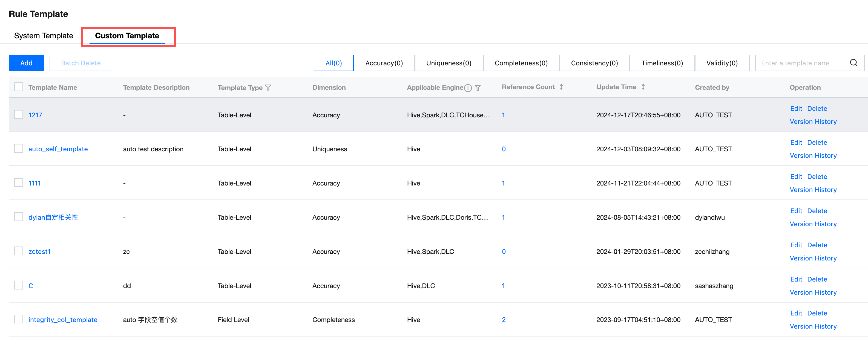
Task: Tick checkbox for zctest1 template
Action: click(x=19, y=251)
